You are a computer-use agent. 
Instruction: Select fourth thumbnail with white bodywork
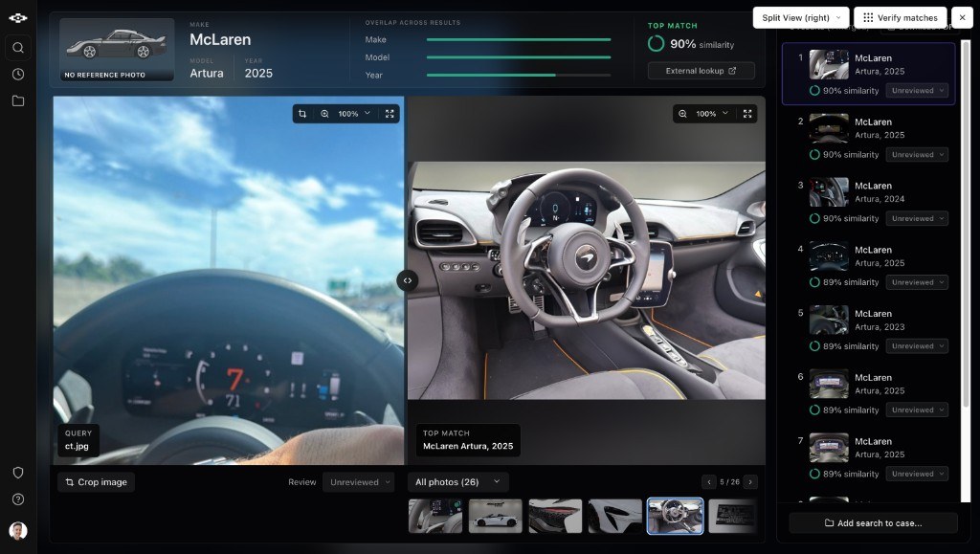[x=615, y=516]
